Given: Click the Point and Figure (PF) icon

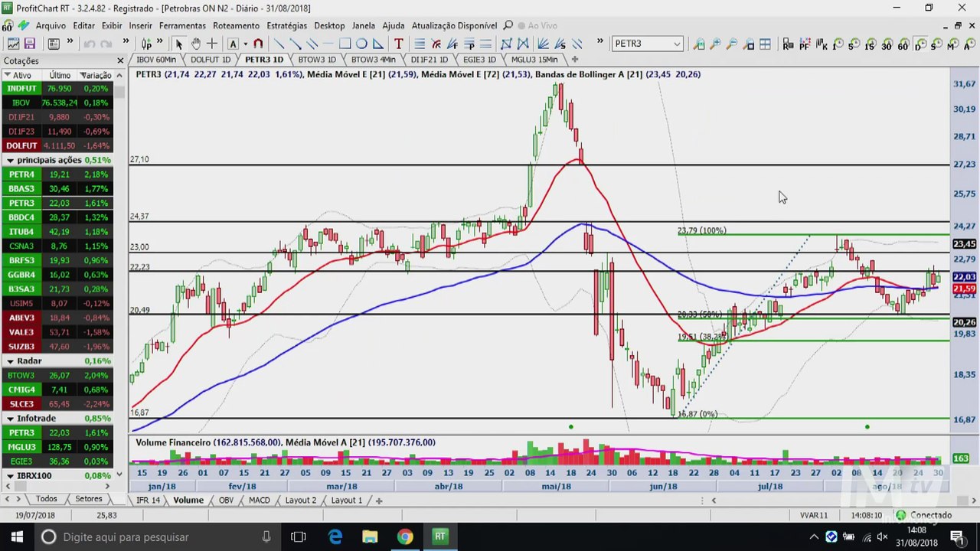Looking at the screenshot, I should click(805, 44).
